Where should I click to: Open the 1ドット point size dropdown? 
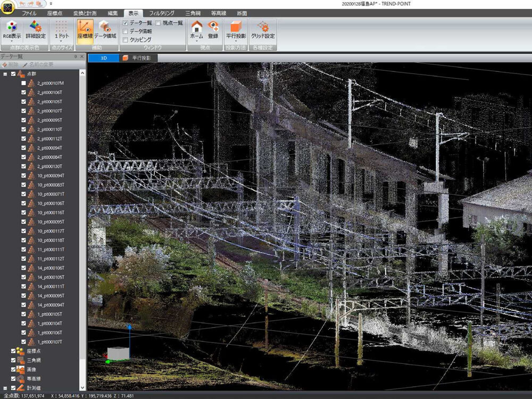tap(62, 30)
